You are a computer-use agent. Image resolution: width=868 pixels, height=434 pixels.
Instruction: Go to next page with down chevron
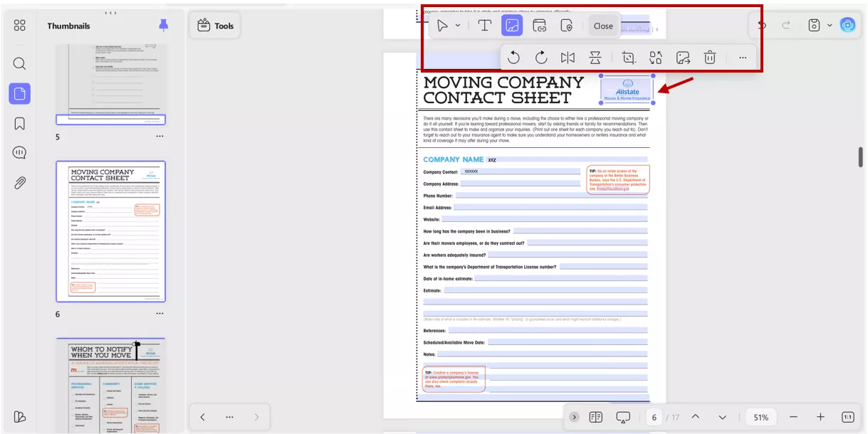(x=723, y=417)
